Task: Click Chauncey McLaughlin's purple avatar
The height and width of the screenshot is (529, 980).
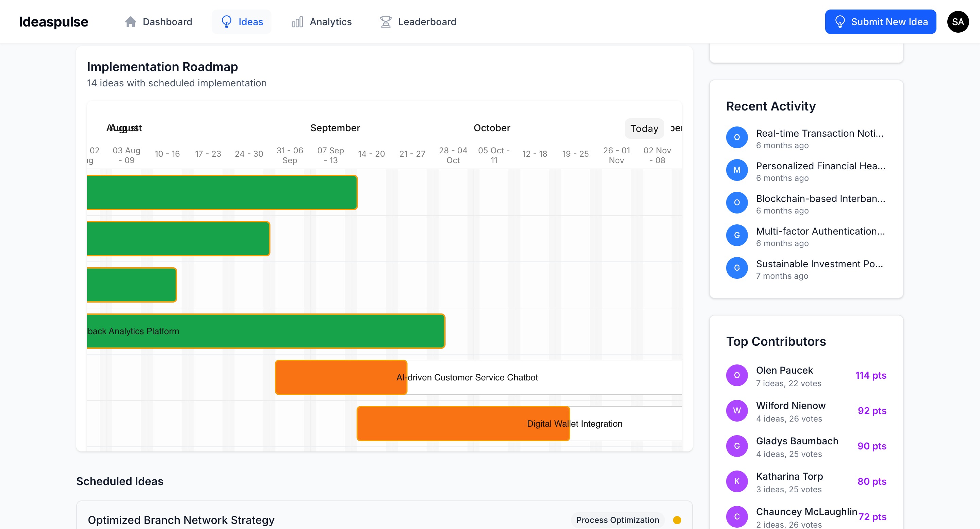Action: tap(736, 517)
